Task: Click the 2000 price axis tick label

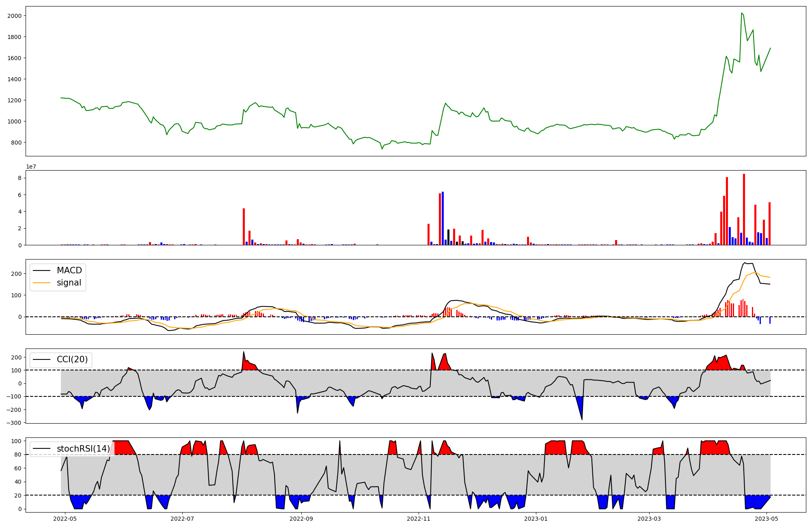Action: (15, 16)
